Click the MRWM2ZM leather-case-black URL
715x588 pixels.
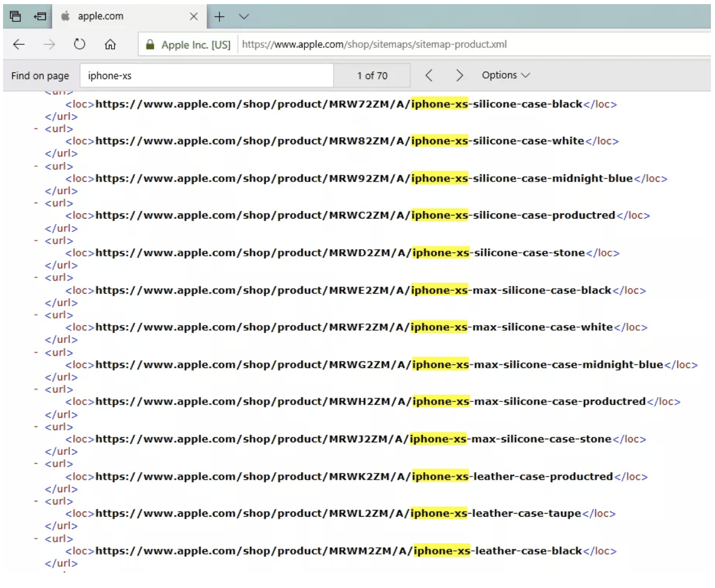[339, 551]
